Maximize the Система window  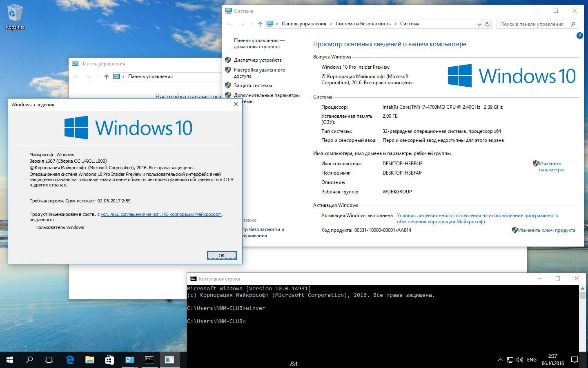[x=556, y=11]
